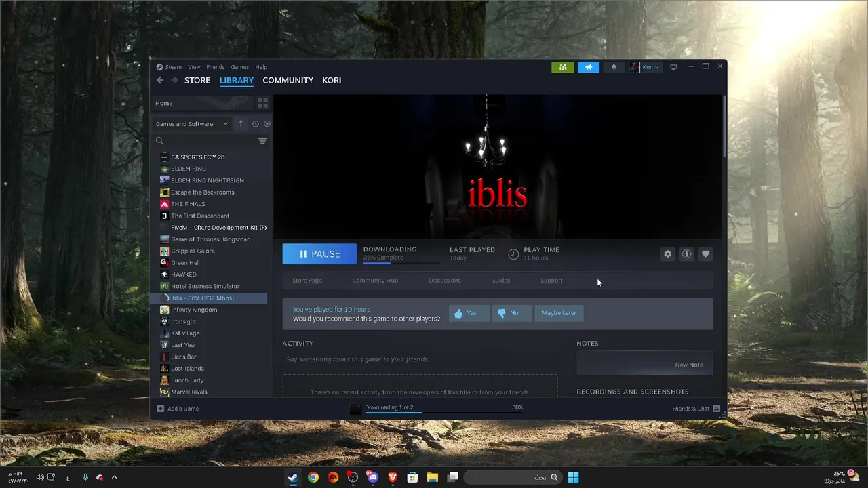The image size is (868, 488).
Task: Select Game of Thrones: Kingsroad
Action: (x=209, y=239)
